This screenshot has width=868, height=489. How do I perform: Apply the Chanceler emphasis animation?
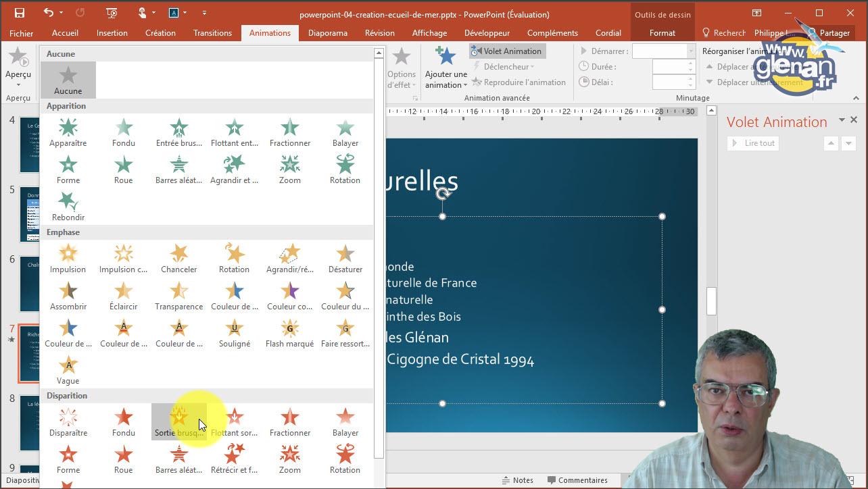click(179, 259)
